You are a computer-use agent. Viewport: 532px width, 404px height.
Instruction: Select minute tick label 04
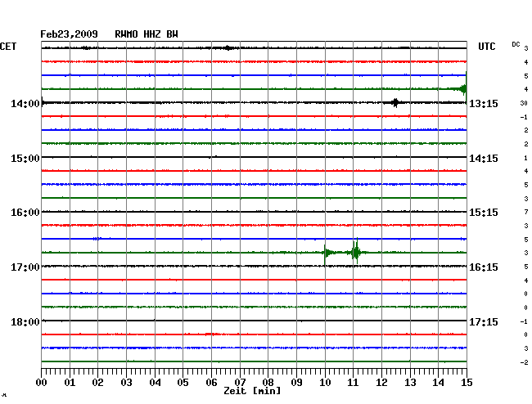(155, 383)
